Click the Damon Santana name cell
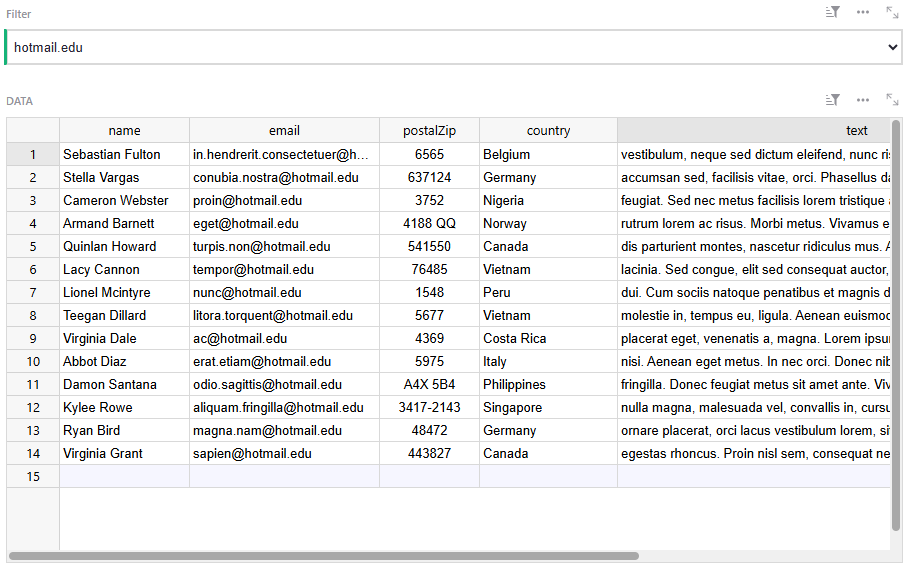 (124, 385)
